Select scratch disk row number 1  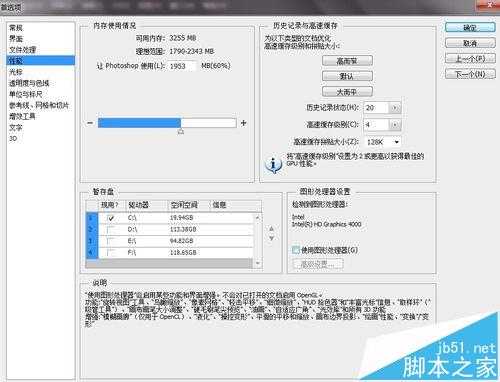pyautogui.click(x=91, y=218)
